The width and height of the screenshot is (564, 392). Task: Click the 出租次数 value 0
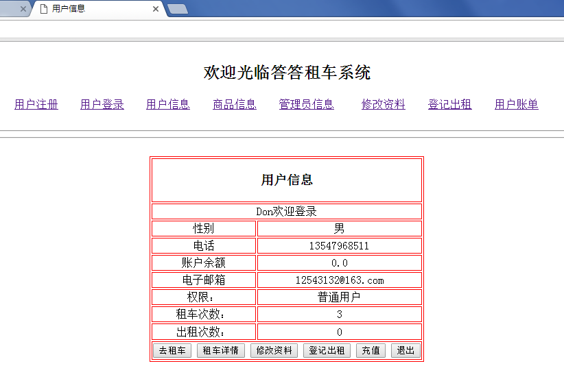click(340, 332)
